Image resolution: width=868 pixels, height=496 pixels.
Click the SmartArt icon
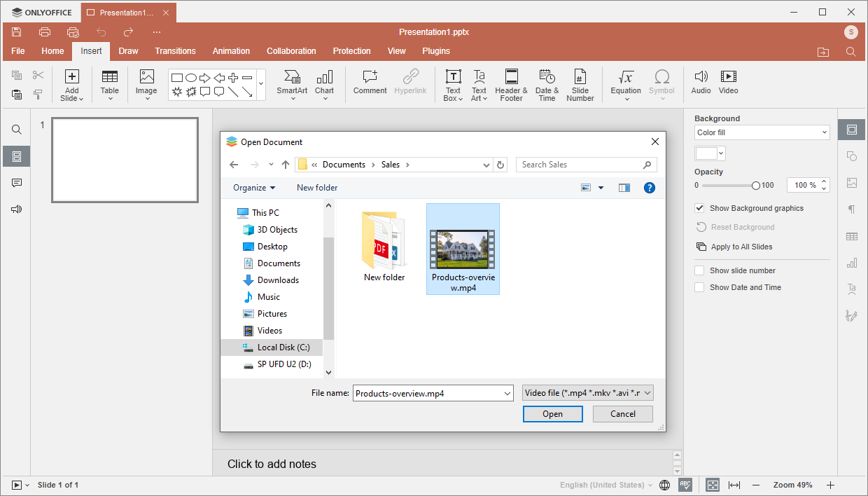[x=292, y=77]
